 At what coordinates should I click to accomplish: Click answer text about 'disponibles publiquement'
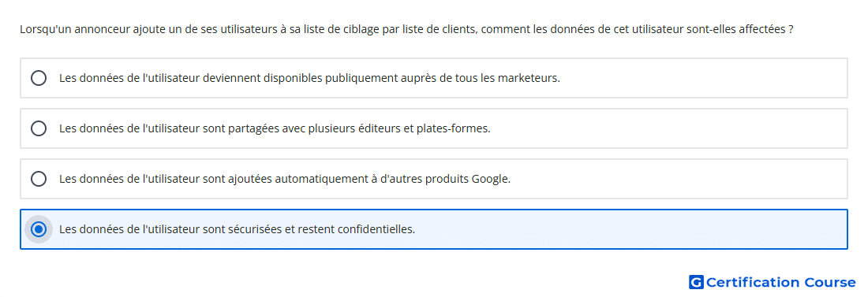point(310,78)
